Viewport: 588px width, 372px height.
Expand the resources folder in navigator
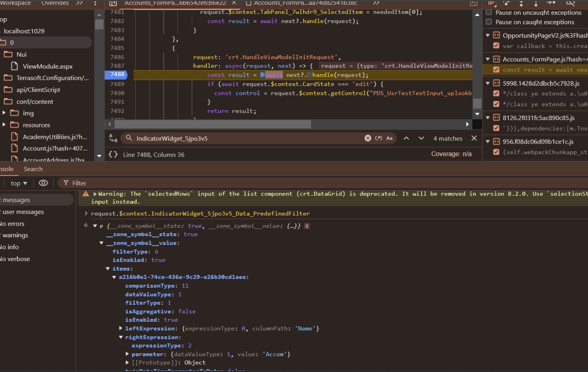4,125
